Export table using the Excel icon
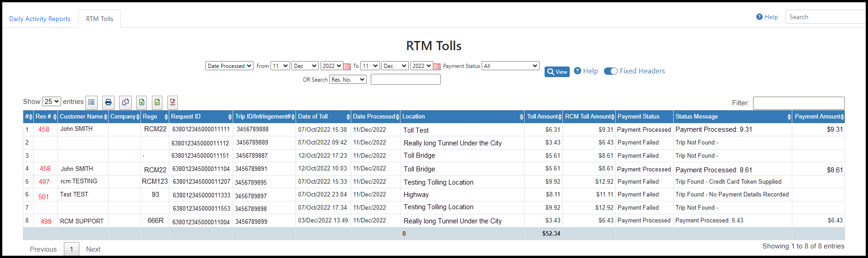The image size is (868, 258). coord(142,103)
